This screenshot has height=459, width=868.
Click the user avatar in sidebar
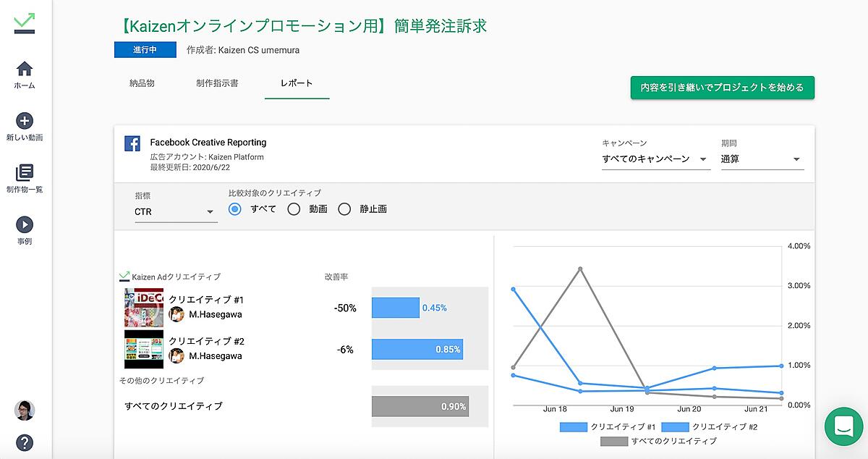point(25,410)
